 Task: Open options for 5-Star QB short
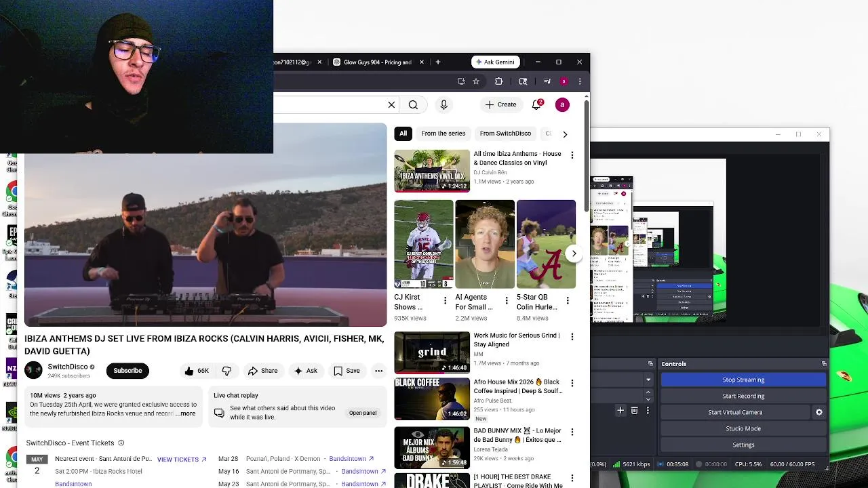coord(567,300)
